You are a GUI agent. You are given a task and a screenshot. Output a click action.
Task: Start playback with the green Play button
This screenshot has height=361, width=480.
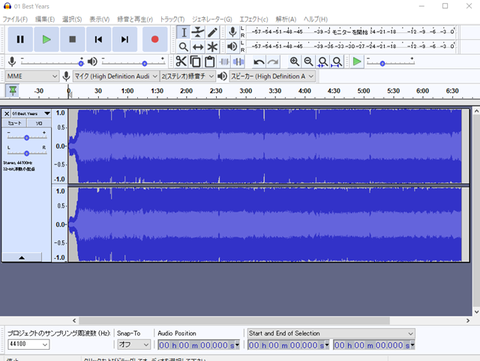pos(46,39)
